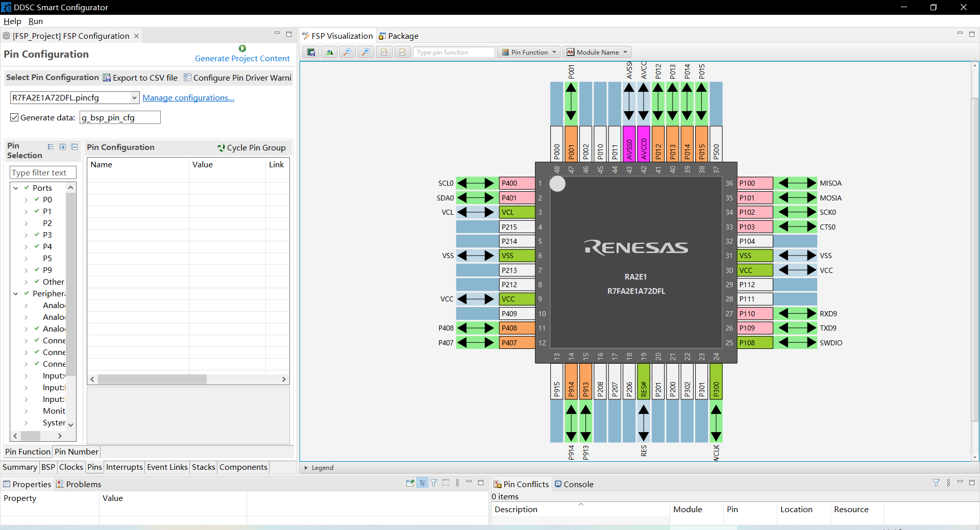Fit package view to width
Viewport: 980px width, 530px height.
tap(403, 52)
